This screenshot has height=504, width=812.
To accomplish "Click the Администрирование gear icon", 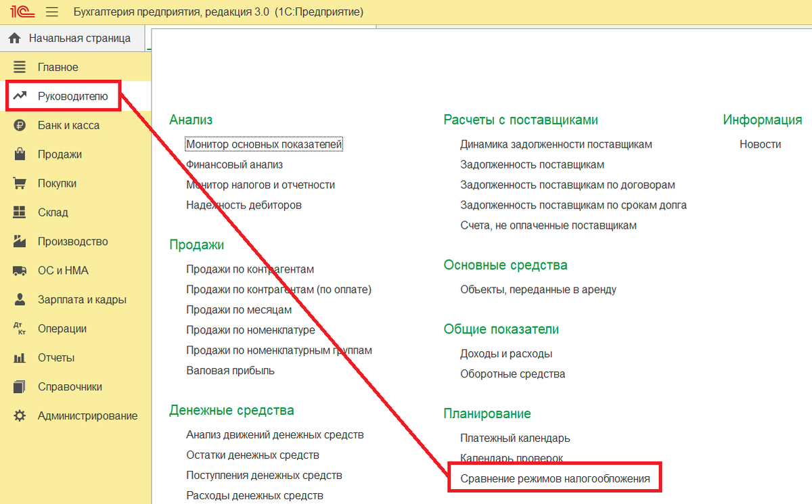I will coord(19,416).
